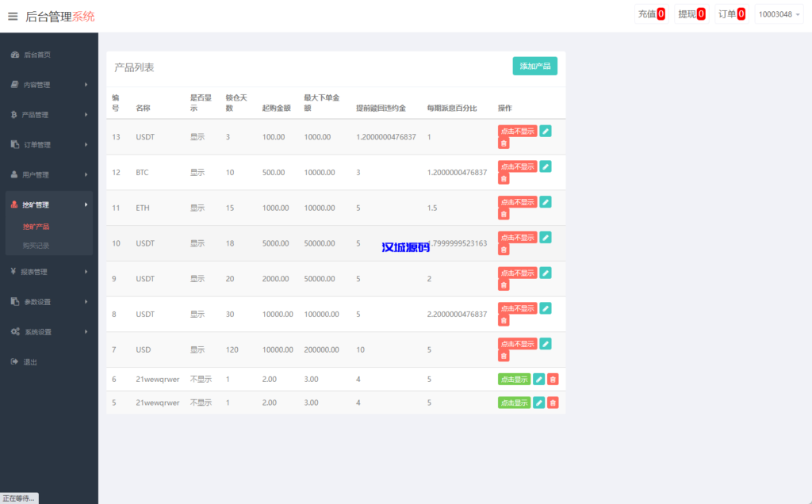812x504 pixels.
Task: Expand the 产品管理 sidebar menu
Action: coord(48,115)
